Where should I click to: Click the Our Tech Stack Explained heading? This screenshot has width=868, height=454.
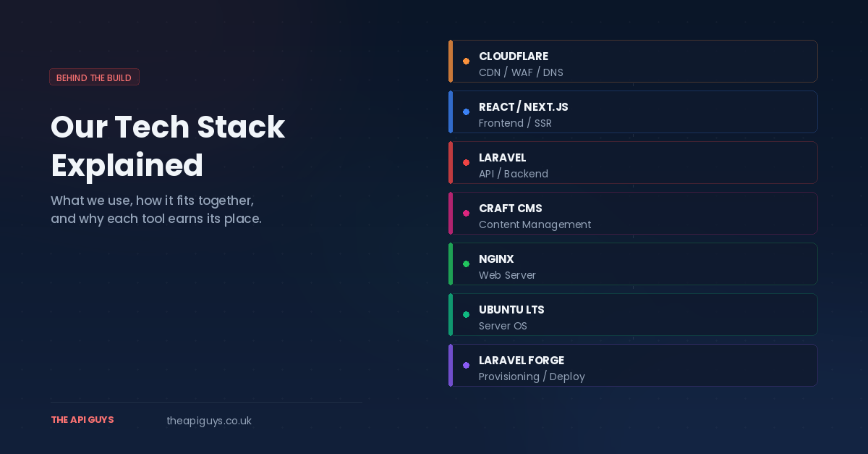click(x=168, y=146)
